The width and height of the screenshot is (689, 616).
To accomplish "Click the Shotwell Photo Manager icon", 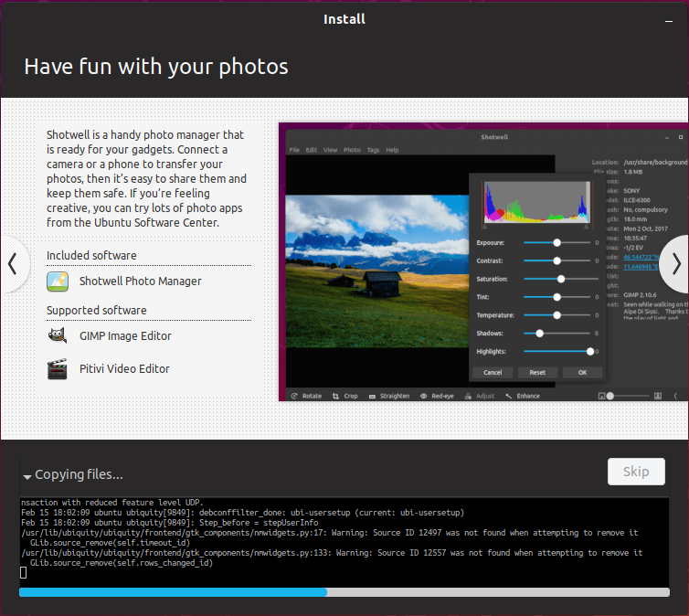I will 58,281.
